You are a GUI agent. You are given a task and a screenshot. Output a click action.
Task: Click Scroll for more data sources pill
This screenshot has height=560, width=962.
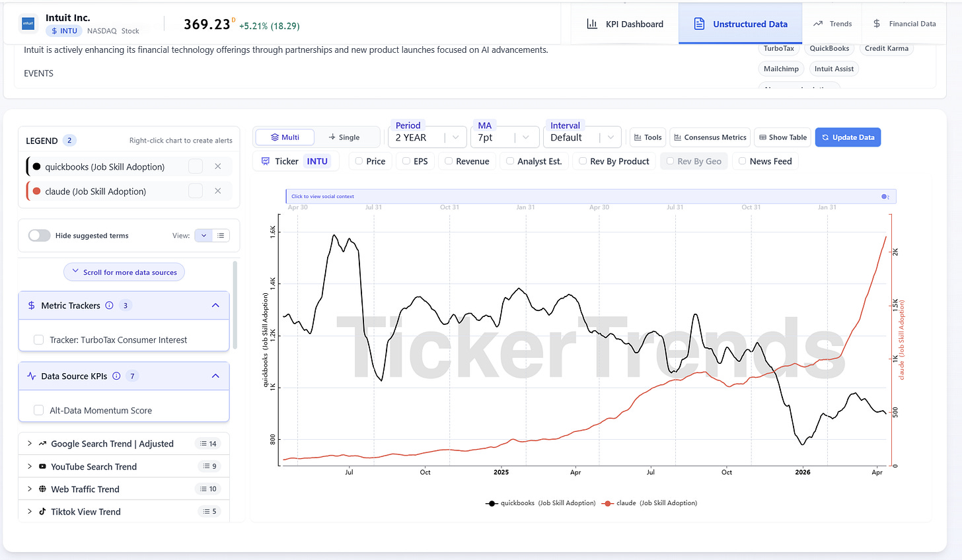coord(124,272)
